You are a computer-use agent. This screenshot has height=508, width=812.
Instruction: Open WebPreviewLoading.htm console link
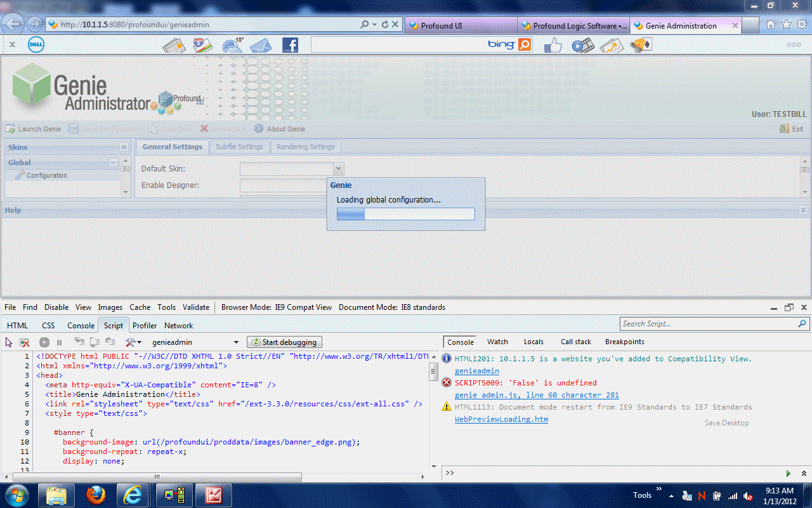click(501, 419)
